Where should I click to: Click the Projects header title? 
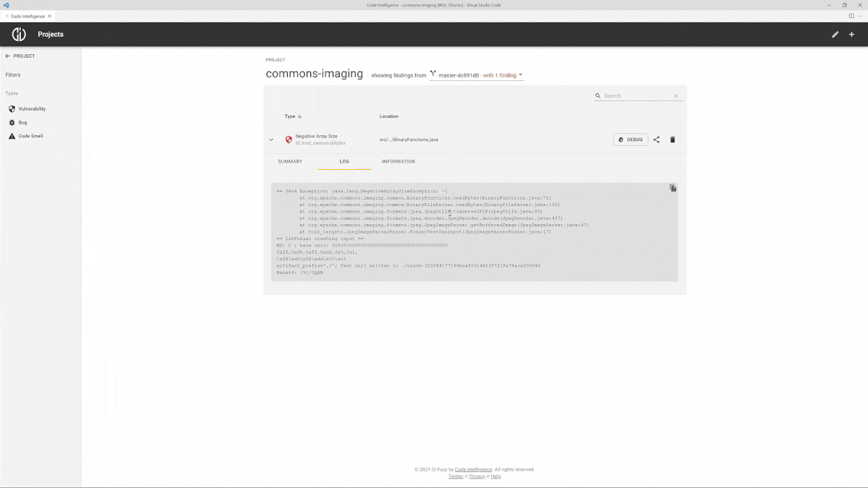pyautogui.click(x=51, y=34)
